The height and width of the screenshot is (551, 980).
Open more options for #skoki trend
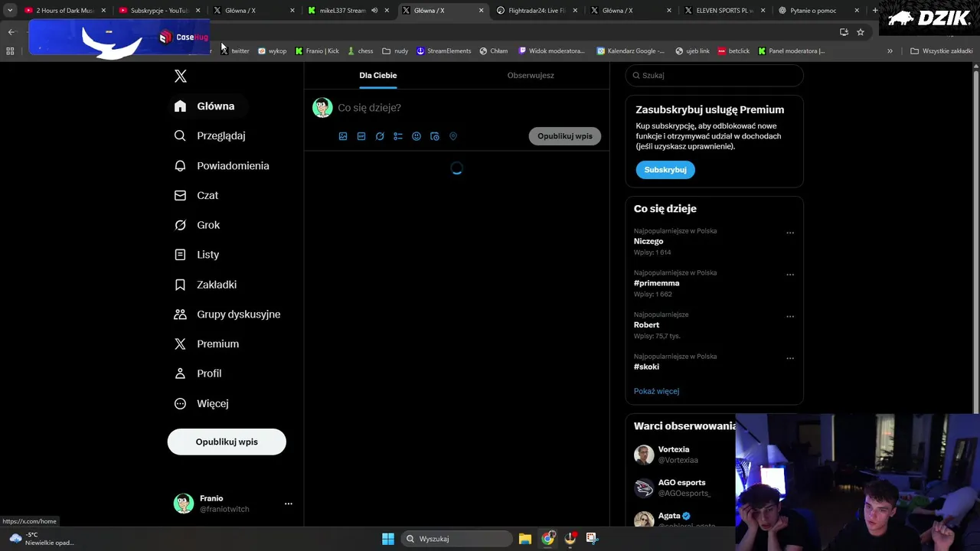coord(790,358)
